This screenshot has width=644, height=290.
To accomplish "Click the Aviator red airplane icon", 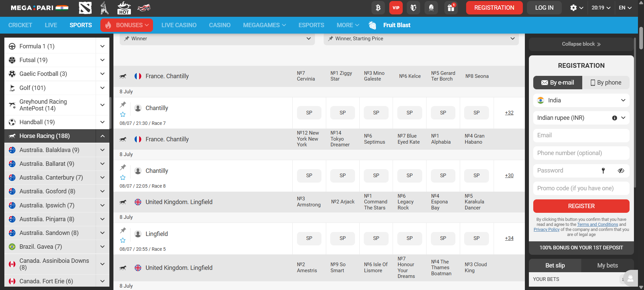I will pos(144,8).
